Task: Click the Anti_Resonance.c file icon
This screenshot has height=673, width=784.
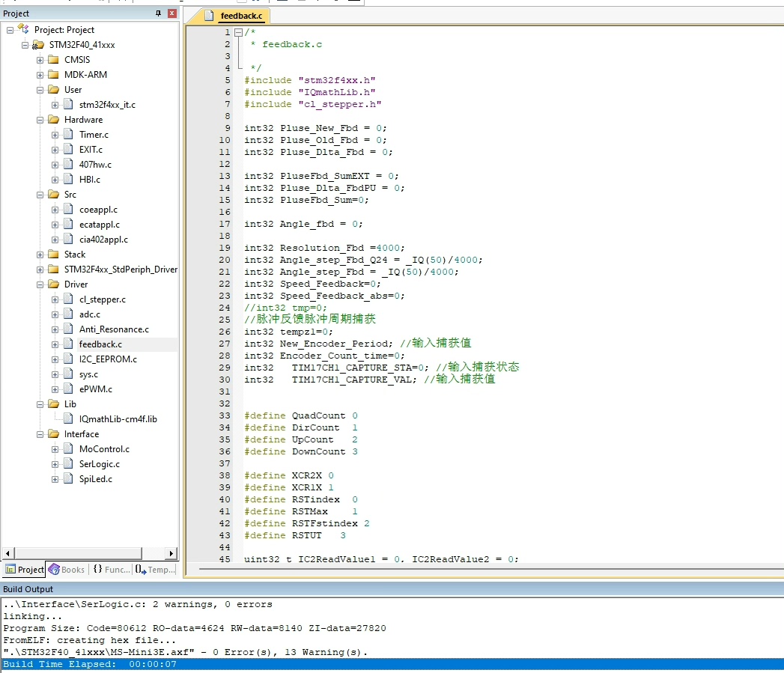Action: (x=68, y=329)
